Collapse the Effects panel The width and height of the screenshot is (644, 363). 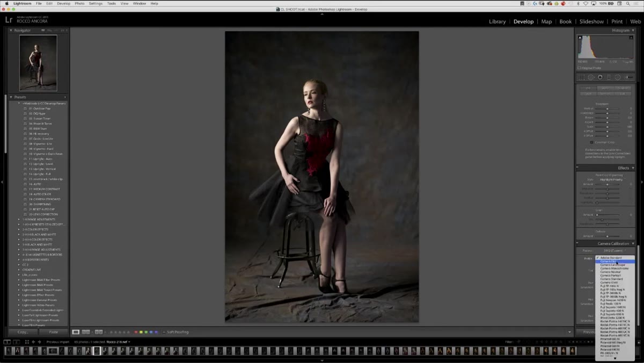point(633,168)
